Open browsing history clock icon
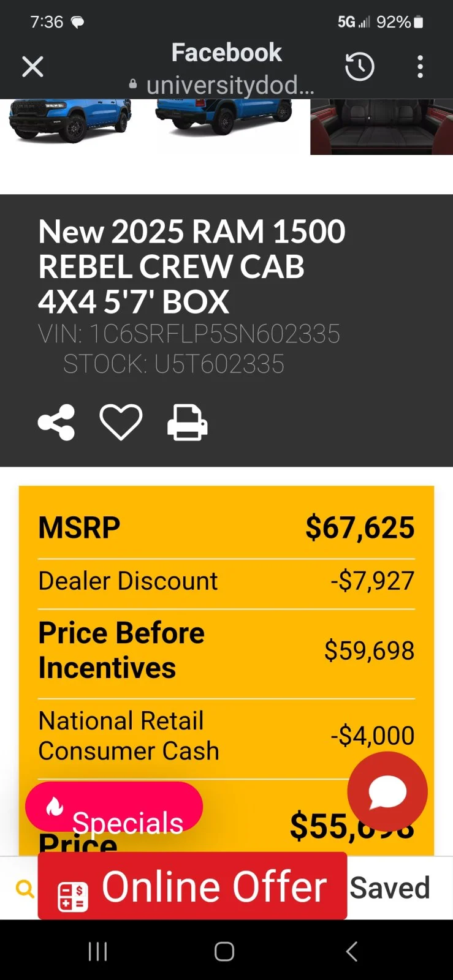Image resolution: width=453 pixels, height=980 pixels. click(360, 66)
